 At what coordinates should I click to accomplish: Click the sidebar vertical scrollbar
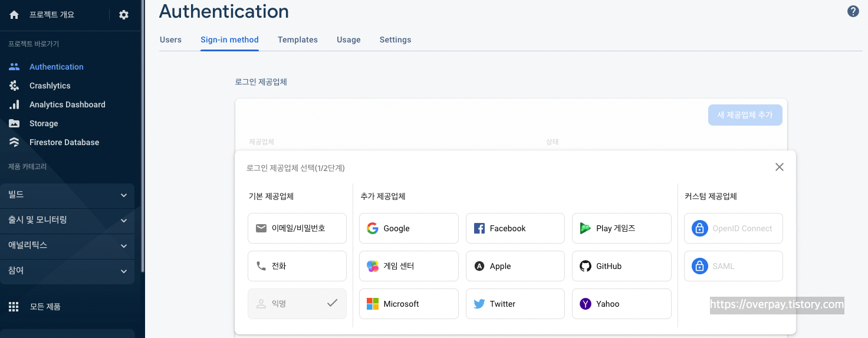tap(143, 136)
